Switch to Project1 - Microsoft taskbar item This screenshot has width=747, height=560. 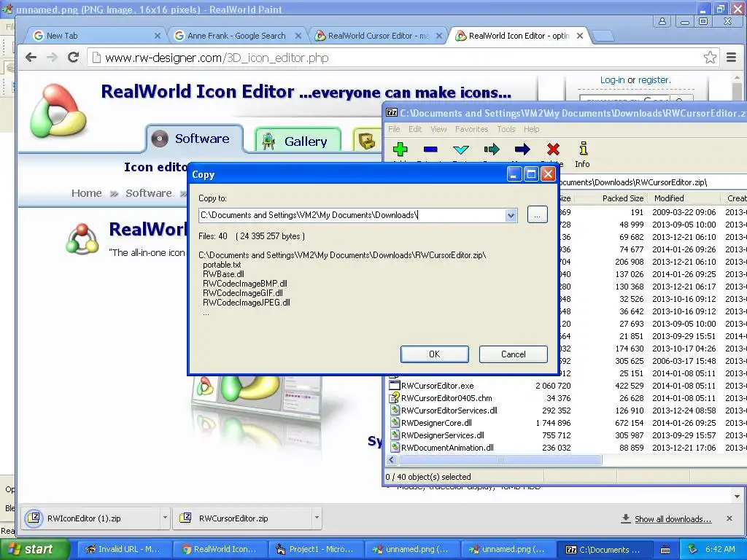(x=315, y=549)
